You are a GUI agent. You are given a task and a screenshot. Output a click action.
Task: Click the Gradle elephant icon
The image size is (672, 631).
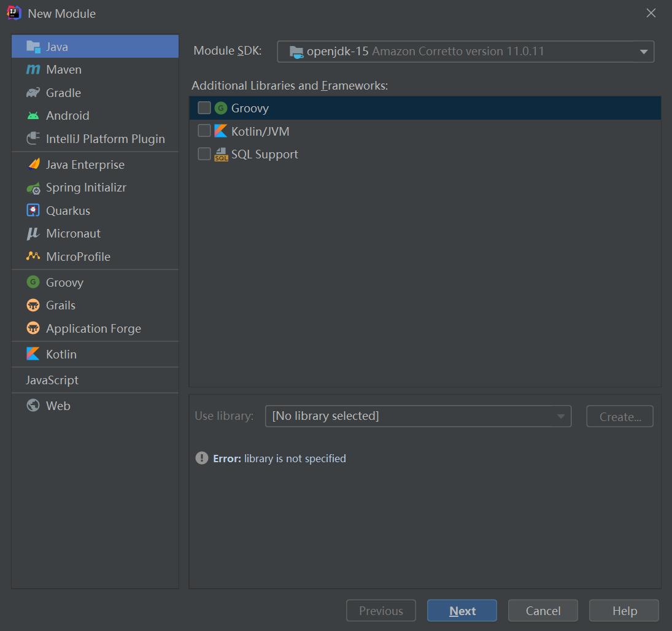click(33, 93)
